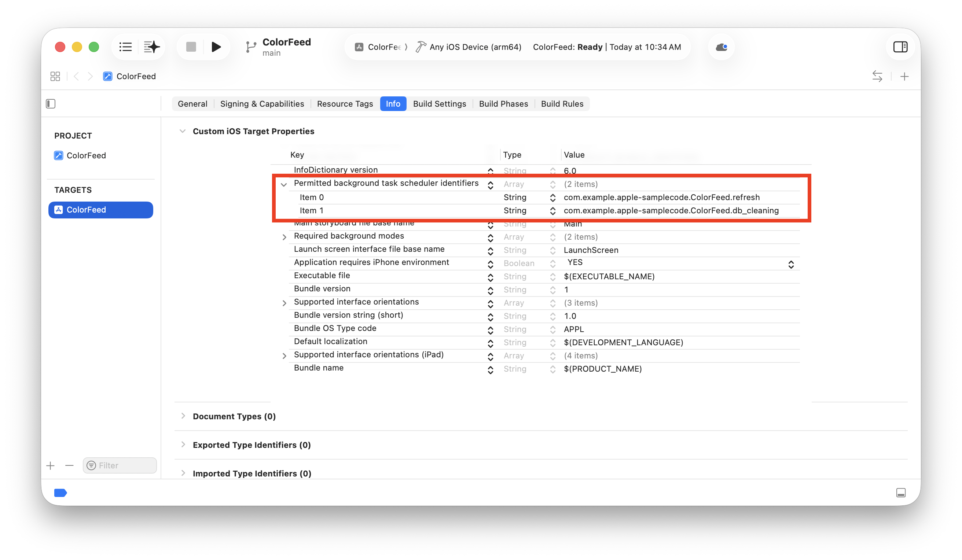Open the Resource Tags tab
The width and height of the screenshot is (962, 560).
pos(345,104)
